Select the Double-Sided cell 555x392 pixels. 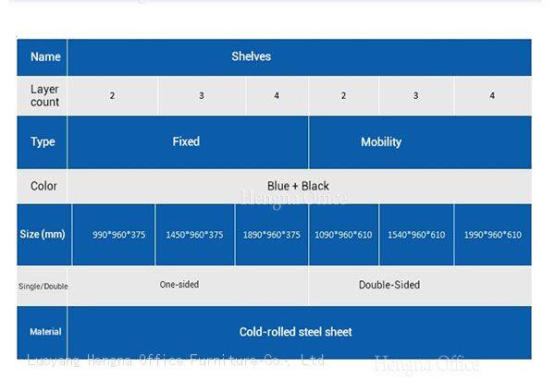[389, 285]
